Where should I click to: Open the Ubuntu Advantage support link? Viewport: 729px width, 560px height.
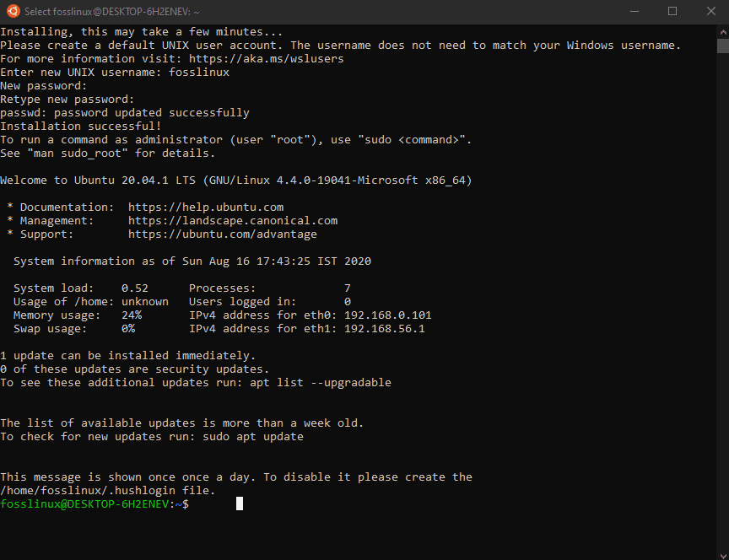[222, 234]
